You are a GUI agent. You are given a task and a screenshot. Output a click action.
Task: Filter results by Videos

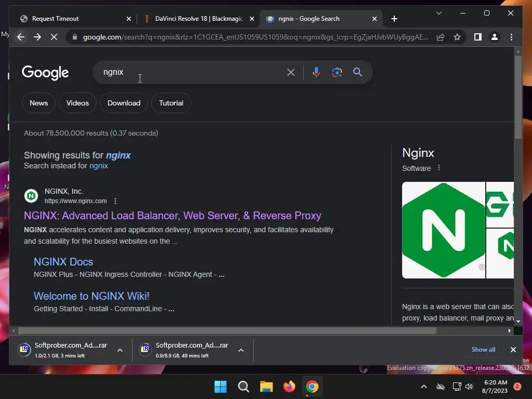tap(77, 103)
